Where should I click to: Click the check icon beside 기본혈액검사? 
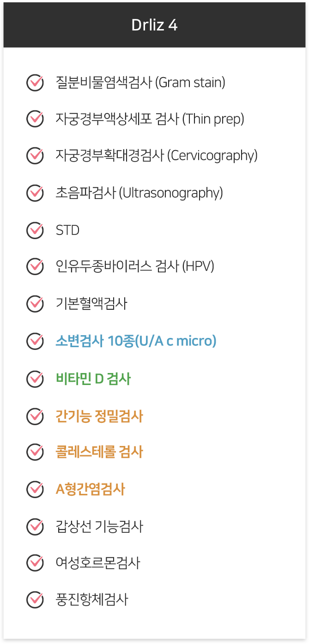click(35, 304)
